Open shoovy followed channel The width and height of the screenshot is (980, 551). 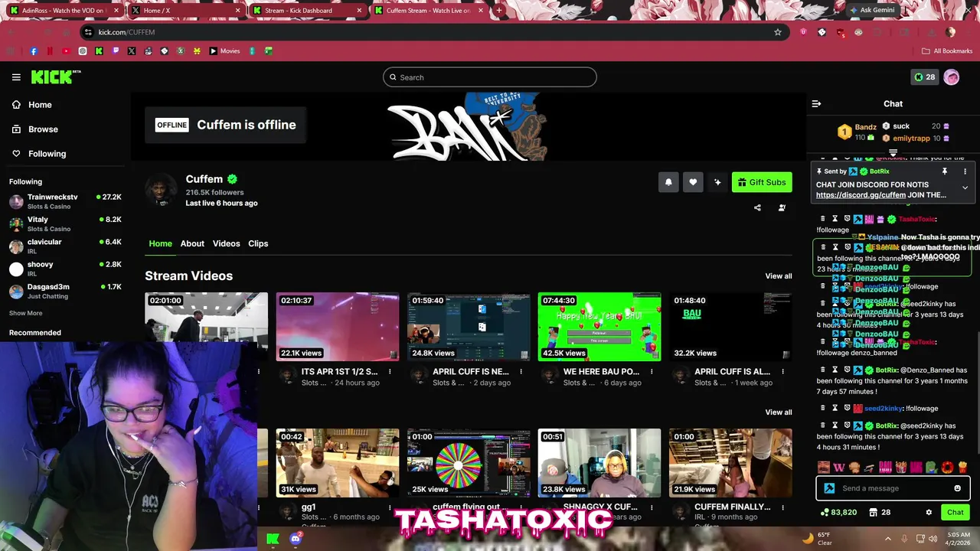(65, 269)
